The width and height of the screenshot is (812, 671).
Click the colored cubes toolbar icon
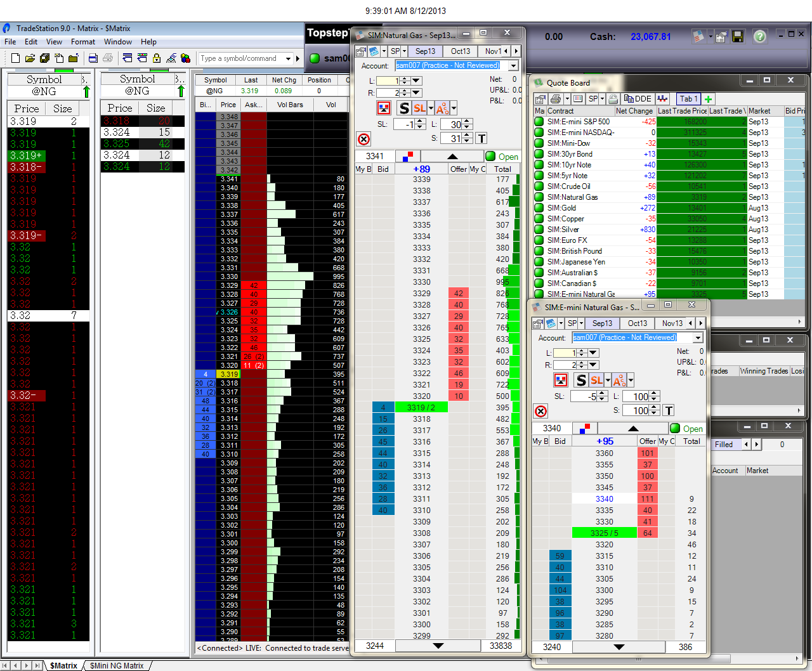pyautogui.click(x=186, y=58)
